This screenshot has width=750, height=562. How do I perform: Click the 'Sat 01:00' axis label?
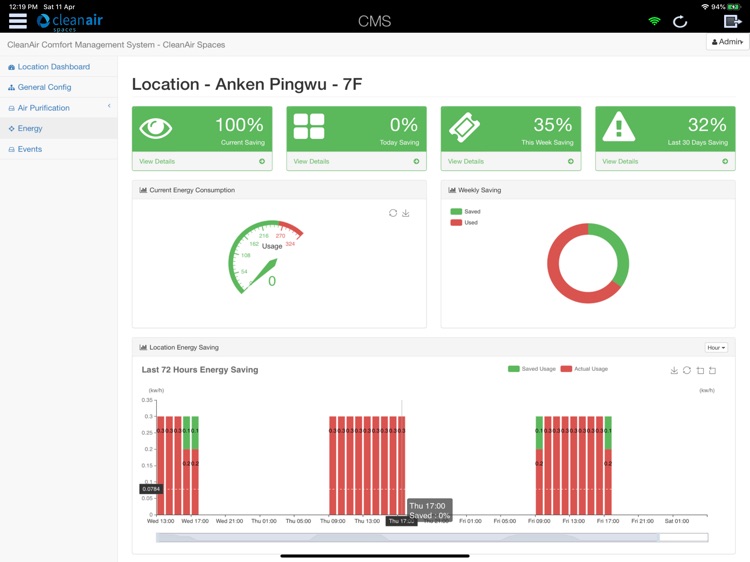point(677,521)
